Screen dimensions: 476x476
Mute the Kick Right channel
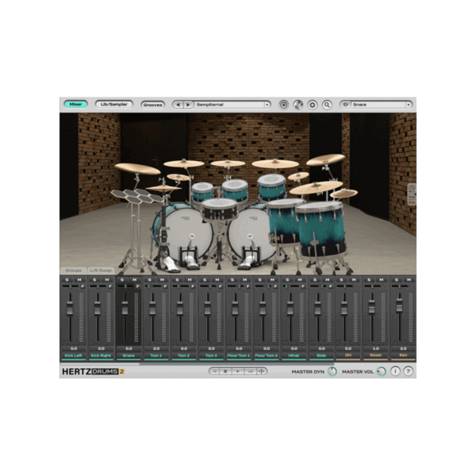[107, 279]
